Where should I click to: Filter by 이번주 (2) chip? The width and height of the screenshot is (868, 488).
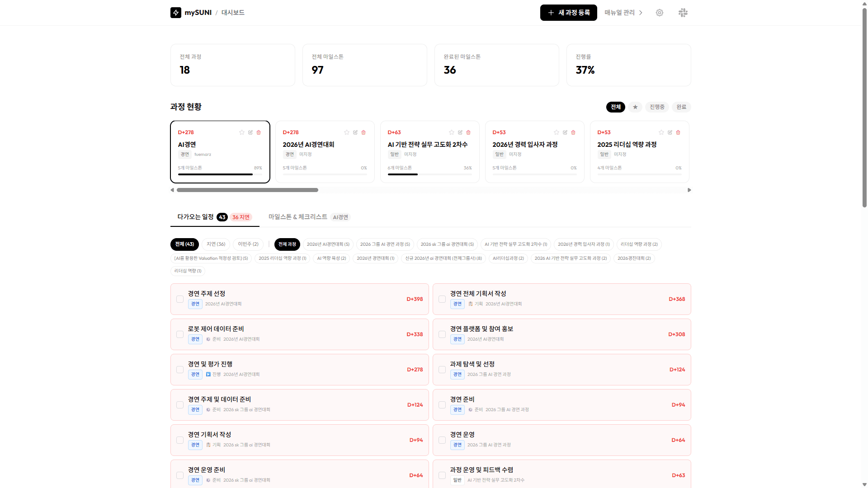[x=248, y=244]
